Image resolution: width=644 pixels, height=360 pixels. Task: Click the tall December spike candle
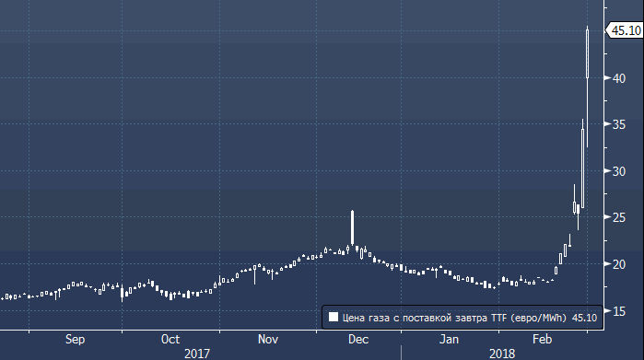click(352, 227)
